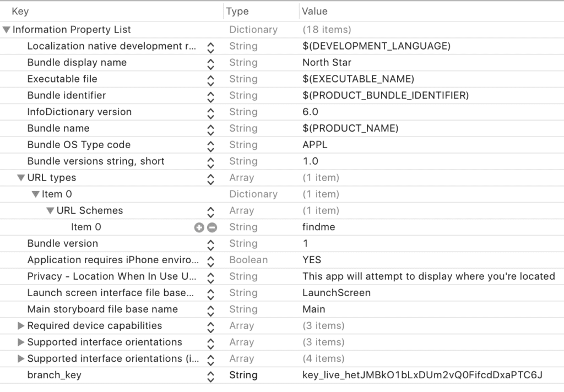564x392 pixels.
Task: Expand Required device capabilities
Action: (x=21, y=326)
